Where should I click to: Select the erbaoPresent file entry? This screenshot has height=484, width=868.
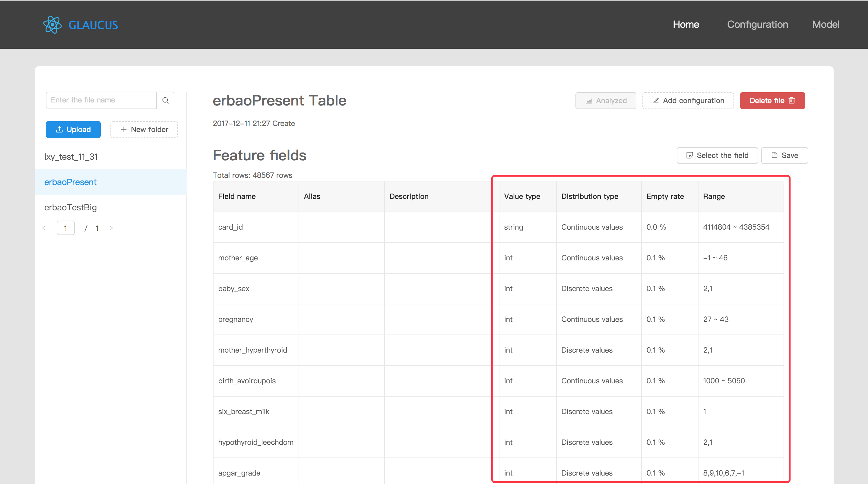click(71, 182)
